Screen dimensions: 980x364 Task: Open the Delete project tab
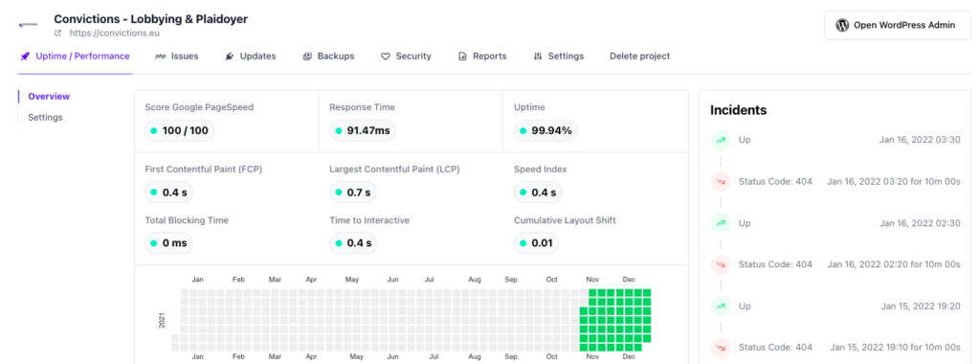click(639, 57)
